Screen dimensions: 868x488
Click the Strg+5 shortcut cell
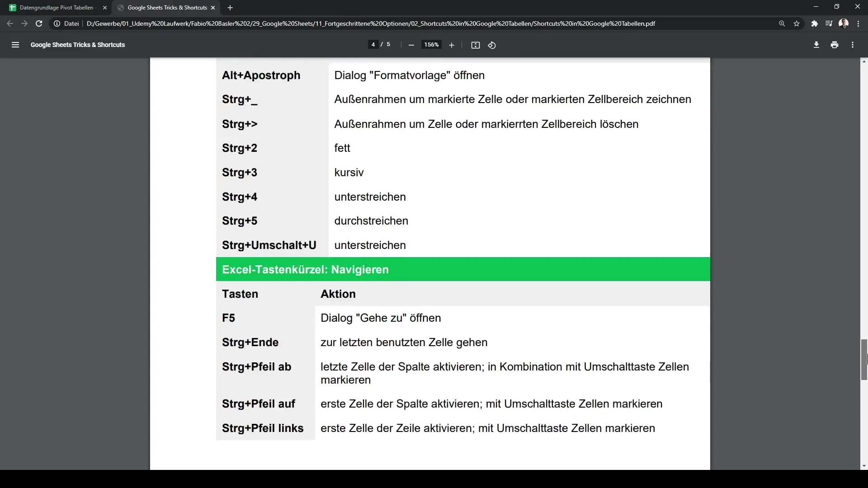(272, 221)
